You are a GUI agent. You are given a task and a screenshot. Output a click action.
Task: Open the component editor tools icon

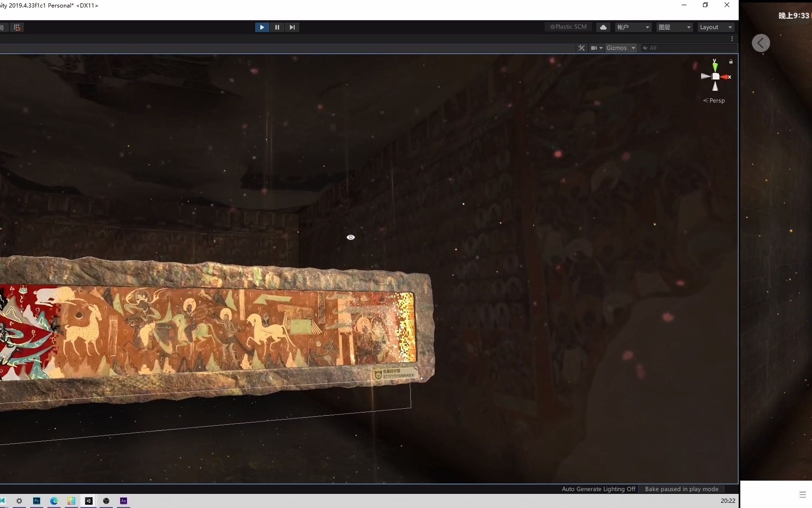click(x=581, y=48)
